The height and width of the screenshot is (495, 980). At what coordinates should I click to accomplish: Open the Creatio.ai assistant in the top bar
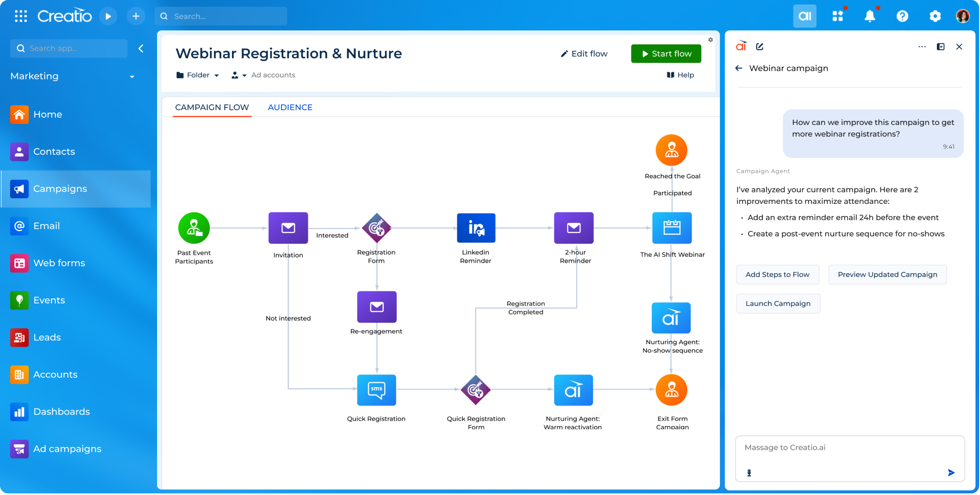805,16
